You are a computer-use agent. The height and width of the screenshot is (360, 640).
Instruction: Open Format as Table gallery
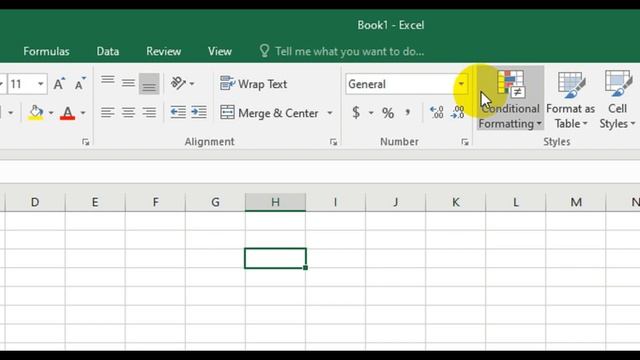pos(571,99)
